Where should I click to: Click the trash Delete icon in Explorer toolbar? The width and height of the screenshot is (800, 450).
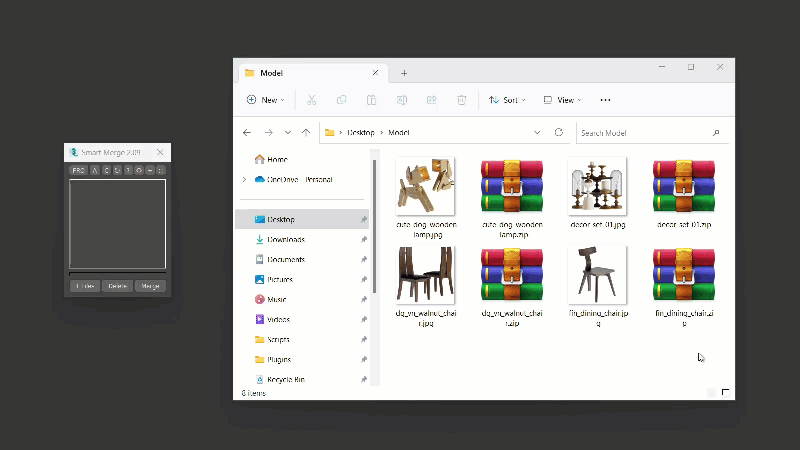pos(461,100)
